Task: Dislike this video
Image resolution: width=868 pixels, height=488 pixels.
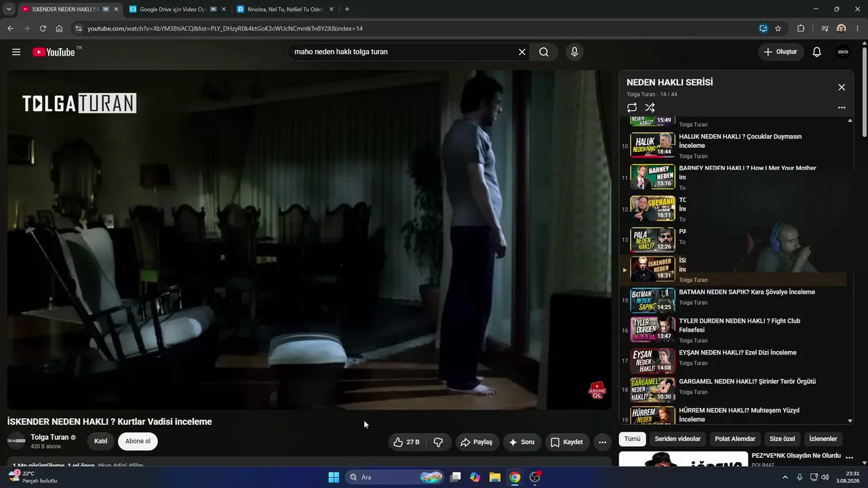Action: tap(438, 442)
